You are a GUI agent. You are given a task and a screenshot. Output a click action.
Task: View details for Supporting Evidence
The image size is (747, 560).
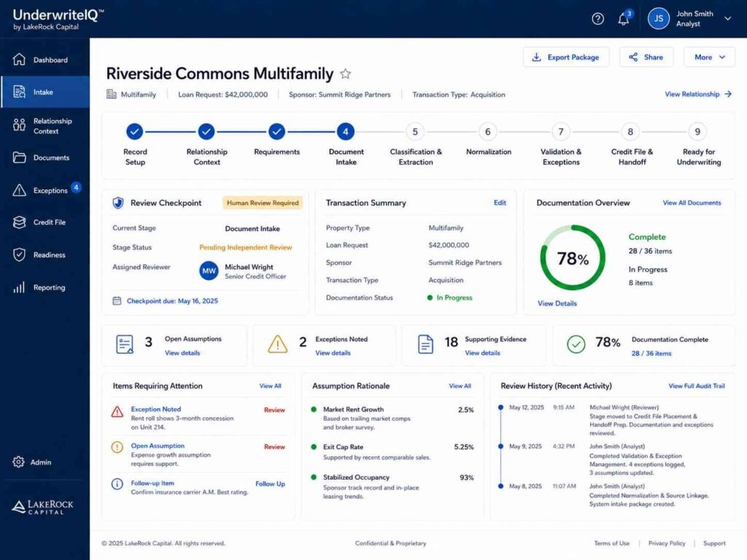(x=483, y=353)
